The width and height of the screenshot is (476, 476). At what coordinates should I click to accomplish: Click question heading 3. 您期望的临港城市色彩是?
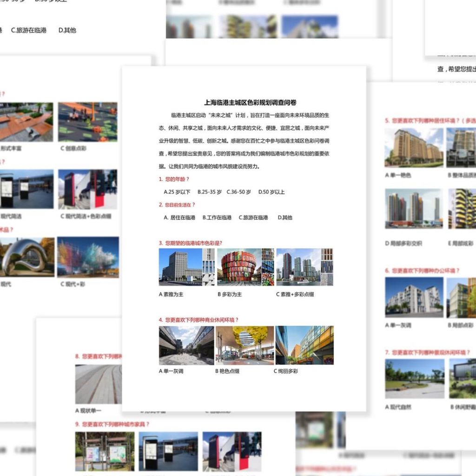(190, 243)
